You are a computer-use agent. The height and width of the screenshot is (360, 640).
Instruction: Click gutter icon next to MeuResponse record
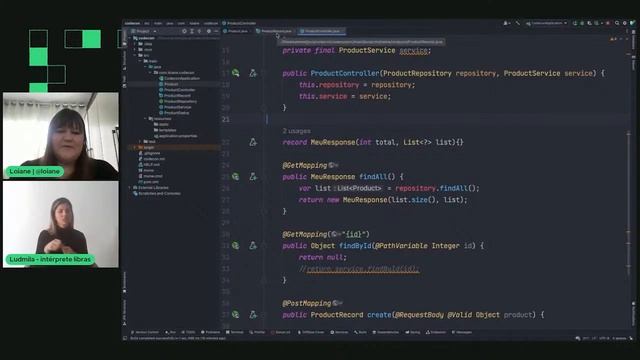pos(253,142)
